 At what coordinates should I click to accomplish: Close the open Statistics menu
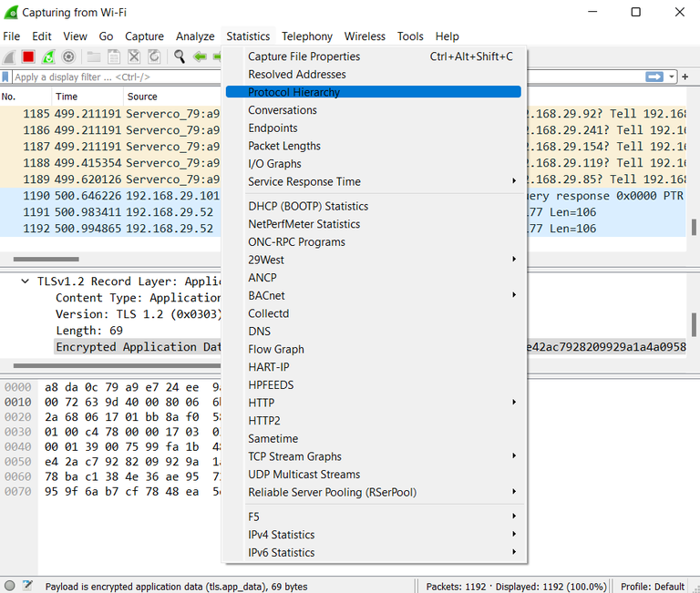(248, 36)
